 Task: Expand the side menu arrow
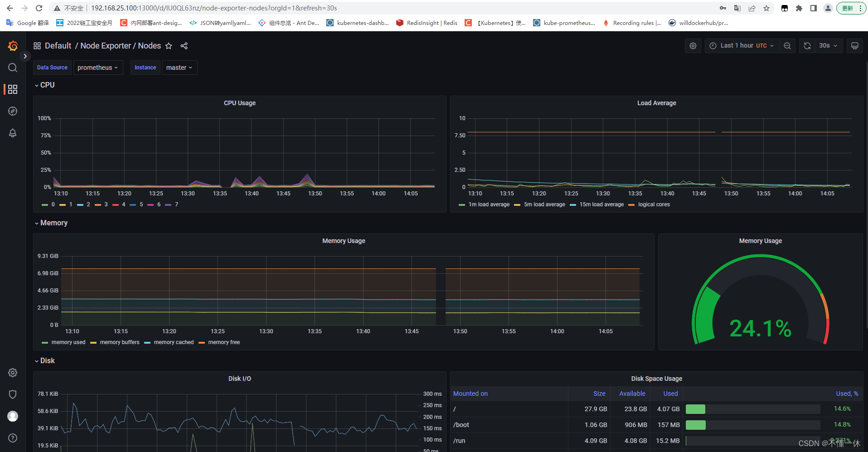[25, 56]
